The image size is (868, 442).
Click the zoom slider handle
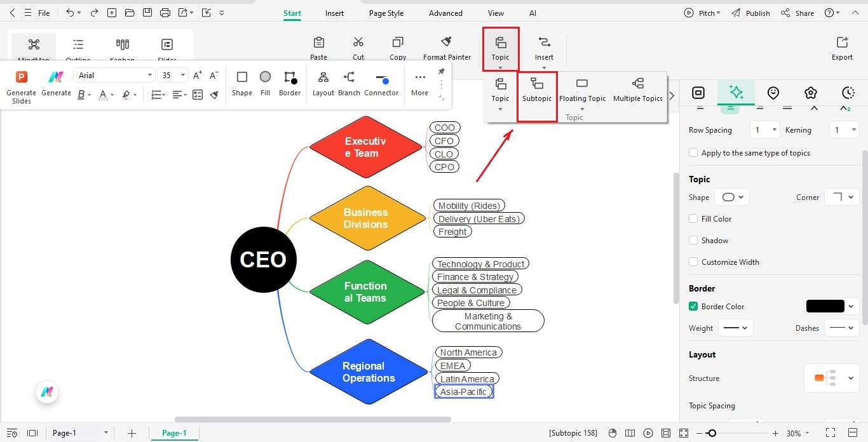pyautogui.click(x=712, y=433)
